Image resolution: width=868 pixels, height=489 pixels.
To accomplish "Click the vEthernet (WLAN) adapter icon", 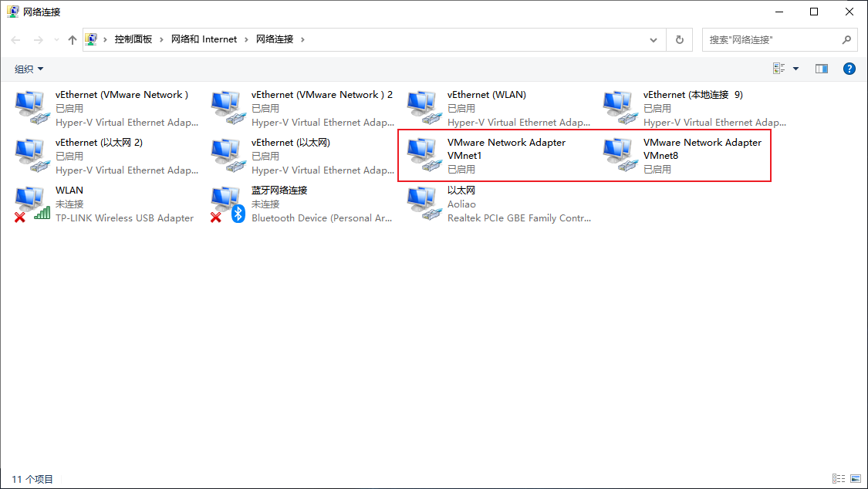I will (423, 108).
